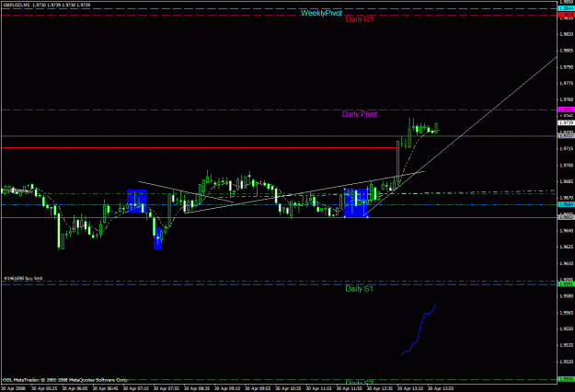Click the 30 Apr 09:15 time label
Screen dimensions: 575x392
pos(227,388)
